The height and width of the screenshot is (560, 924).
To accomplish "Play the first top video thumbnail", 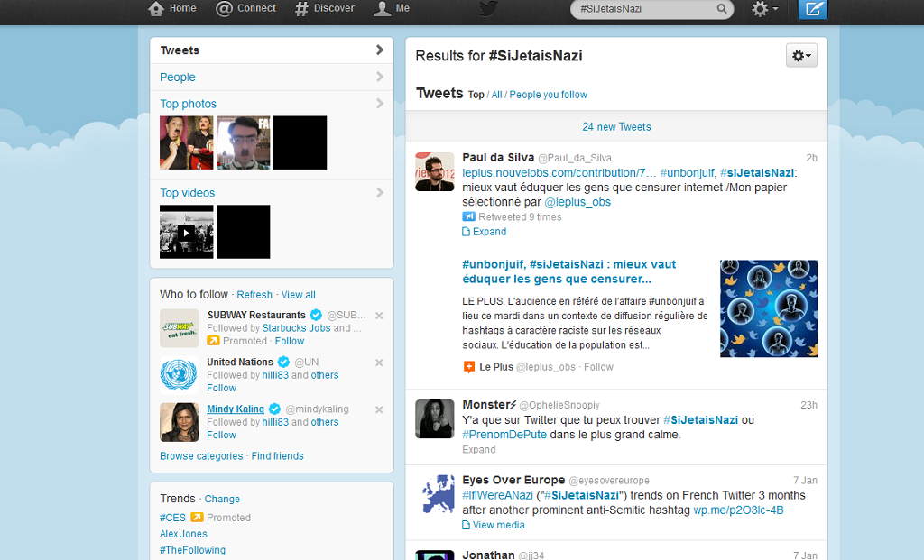I will click(186, 232).
